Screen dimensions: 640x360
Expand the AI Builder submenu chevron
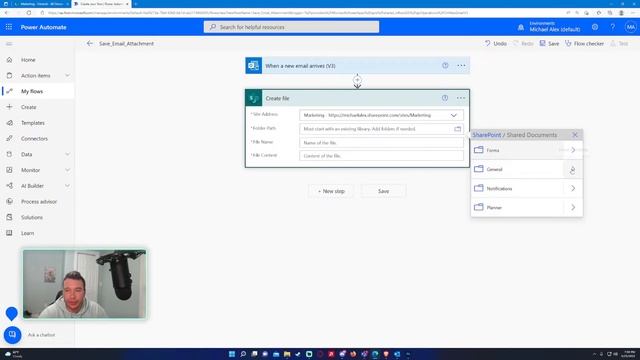point(67,186)
